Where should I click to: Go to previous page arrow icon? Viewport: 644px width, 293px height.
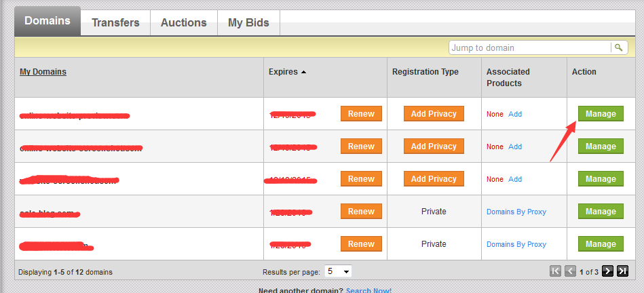(570, 271)
